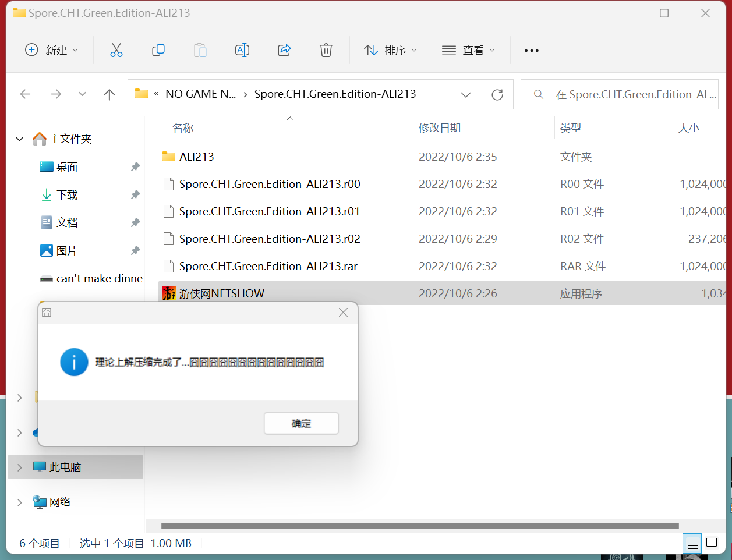Sort by the 修改日期 column header
Image resolution: width=732 pixels, height=560 pixels.
coord(440,128)
